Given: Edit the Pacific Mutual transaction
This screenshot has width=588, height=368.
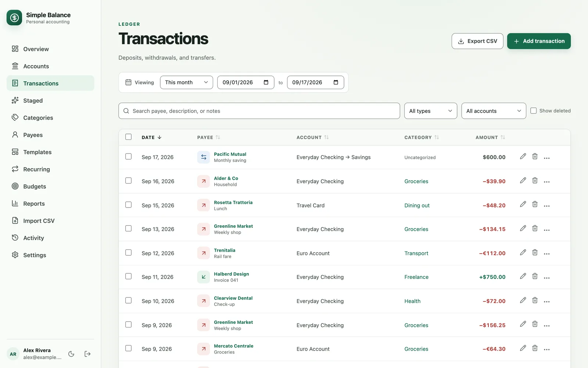Looking at the screenshot, I should click(523, 156).
